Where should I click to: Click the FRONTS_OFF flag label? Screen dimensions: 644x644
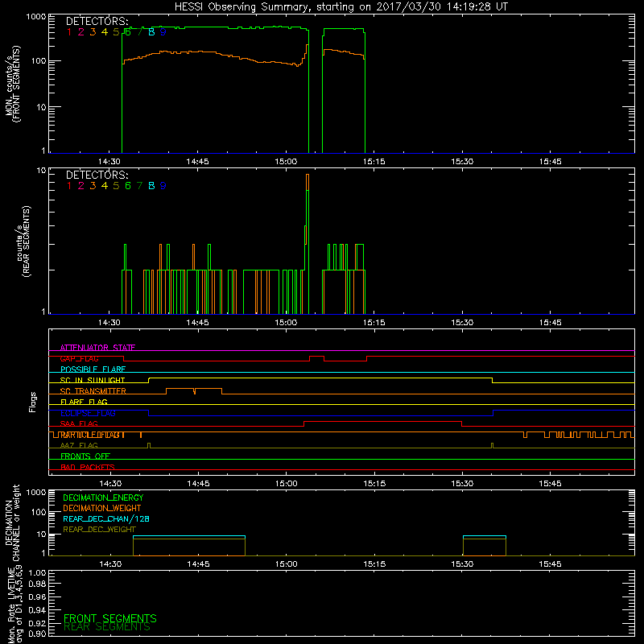point(85,456)
